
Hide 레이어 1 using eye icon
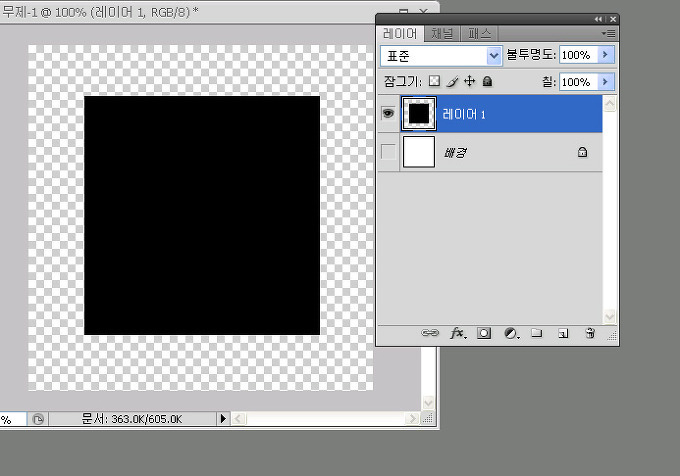coord(388,114)
